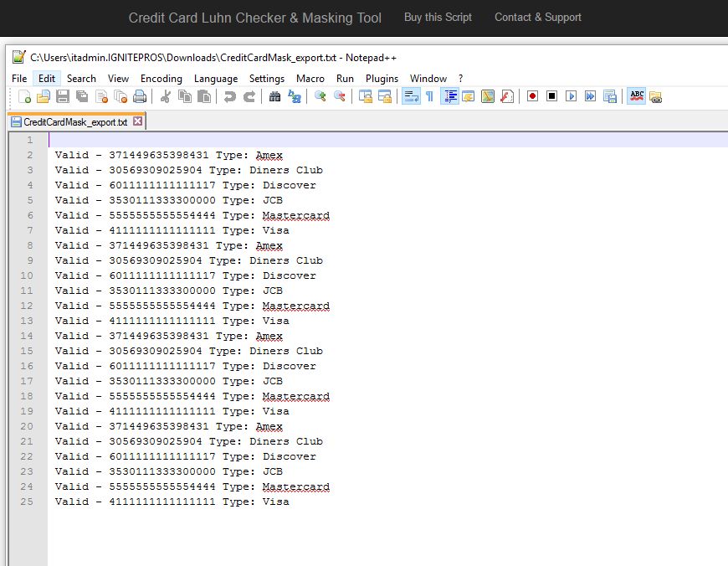Click the Amex text on line 2
The height and width of the screenshot is (566, 728).
(269, 155)
